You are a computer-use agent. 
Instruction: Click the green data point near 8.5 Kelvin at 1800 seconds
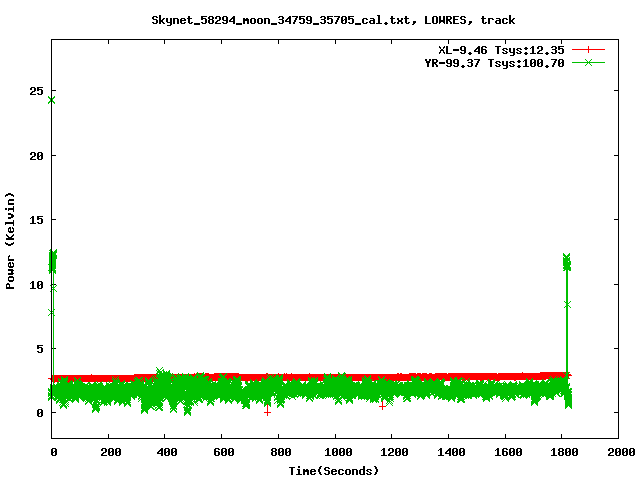click(x=567, y=304)
